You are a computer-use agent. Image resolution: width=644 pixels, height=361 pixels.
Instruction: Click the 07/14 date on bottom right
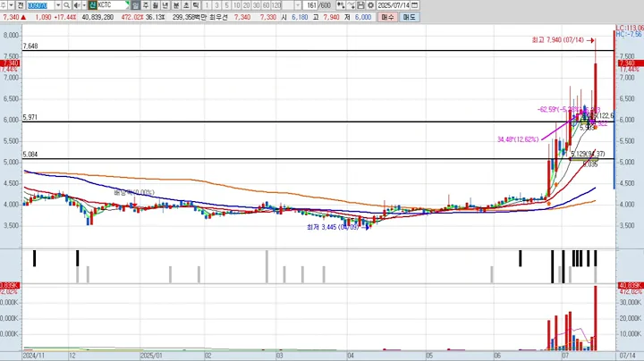coord(628,356)
